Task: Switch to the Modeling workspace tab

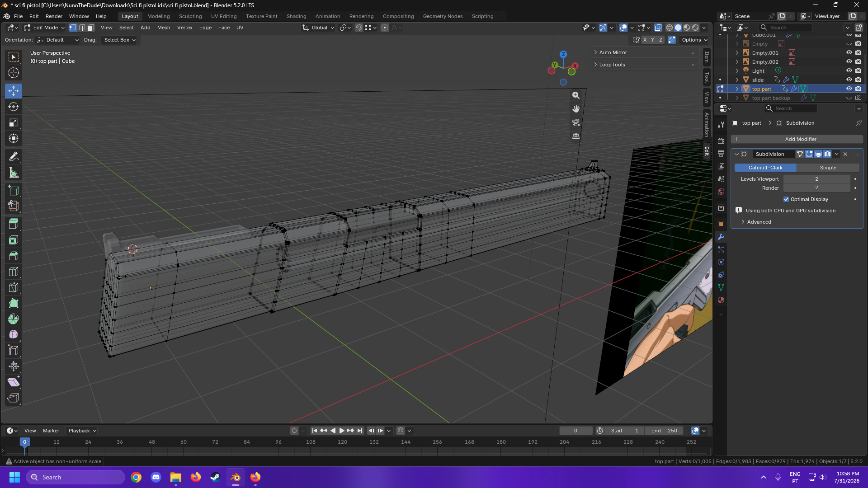Action: 159,16
